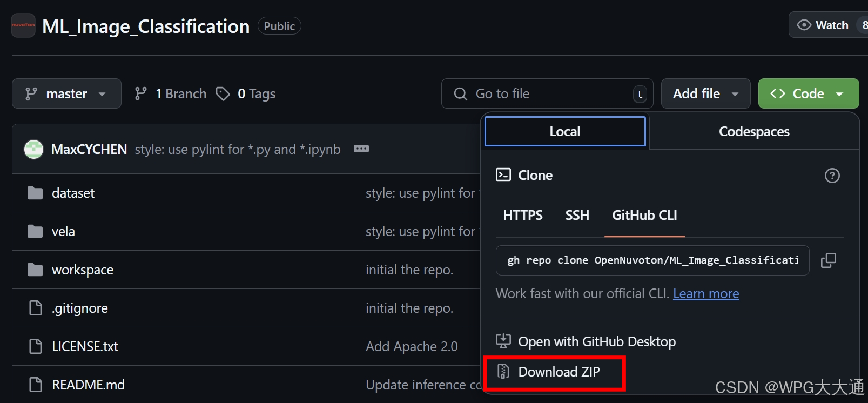The image size is (868, 403).
Task: Open the workspace folder
Action: (83, 270)
